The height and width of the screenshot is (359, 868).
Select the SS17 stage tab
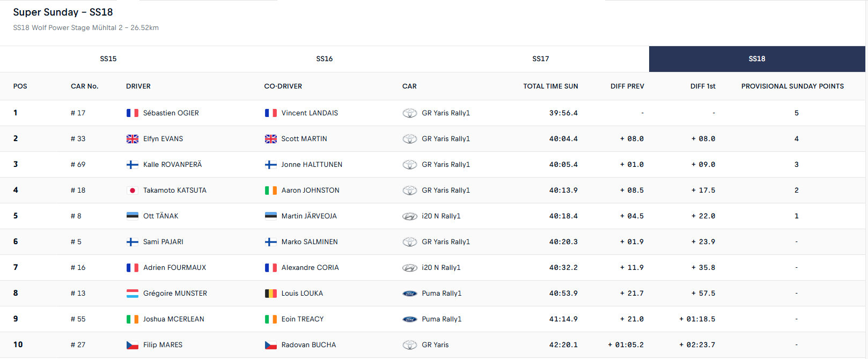click(541, 59)
